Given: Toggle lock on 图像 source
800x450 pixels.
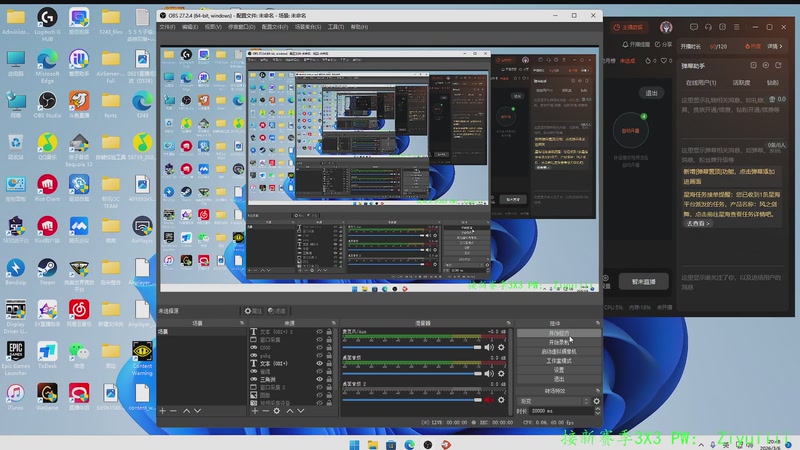Looking at the screenshot, I should point(329,395).
